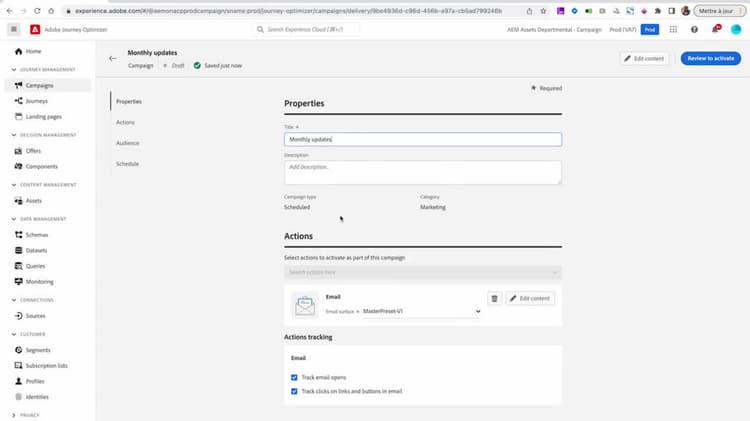Click the Search Experience Cloud field
750x421 pixels.
tap(306, 30)
